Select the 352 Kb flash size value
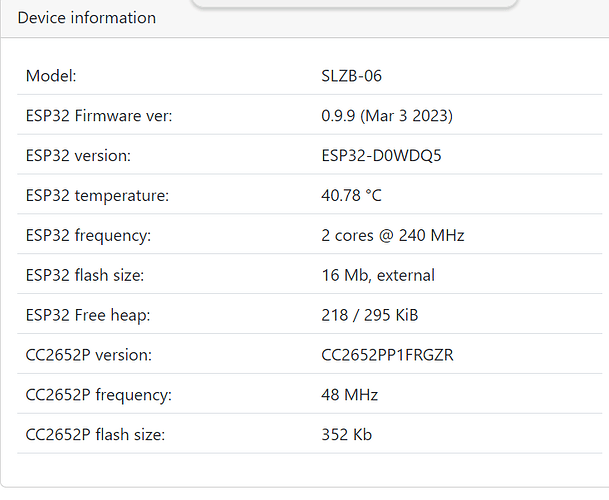 tap(341, 435)
